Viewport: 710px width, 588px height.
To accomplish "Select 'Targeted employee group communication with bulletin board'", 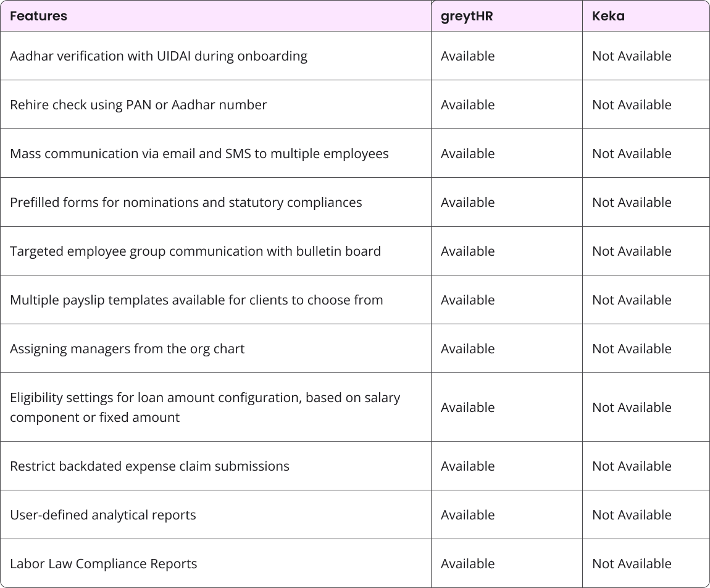I will pos(195,251).
